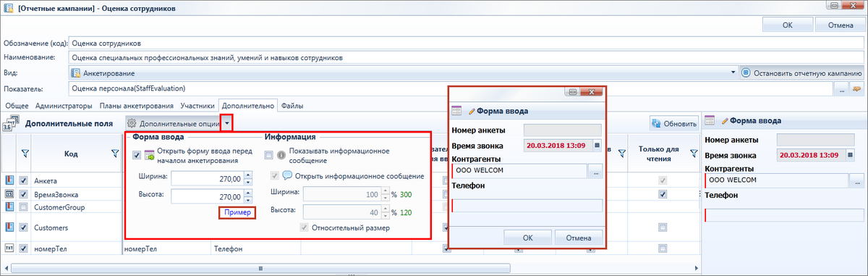Click the pencil icon in right Форма ввода panel

(x=725, y=122)
